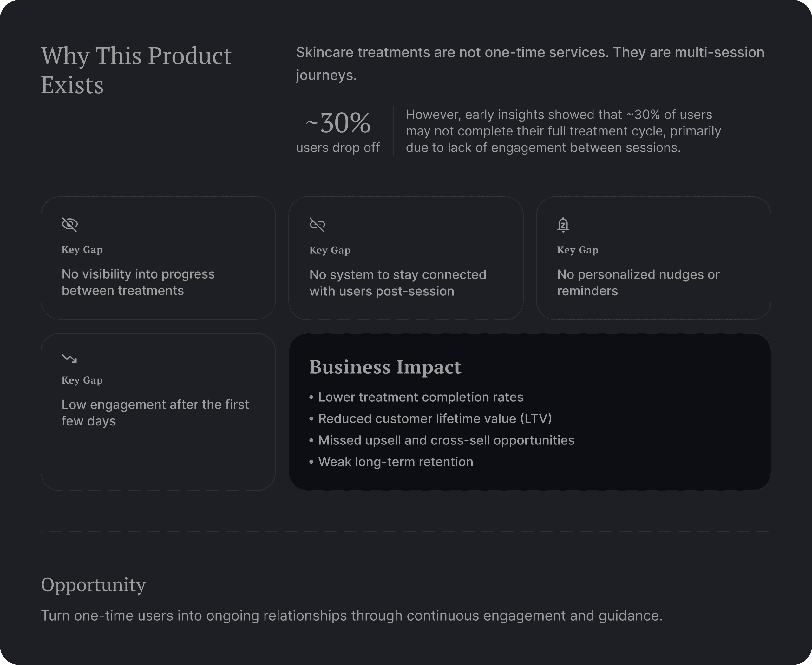
Task: Click 'Skincare treatments are not one-time services' paragraph
Action: (530, 63)
